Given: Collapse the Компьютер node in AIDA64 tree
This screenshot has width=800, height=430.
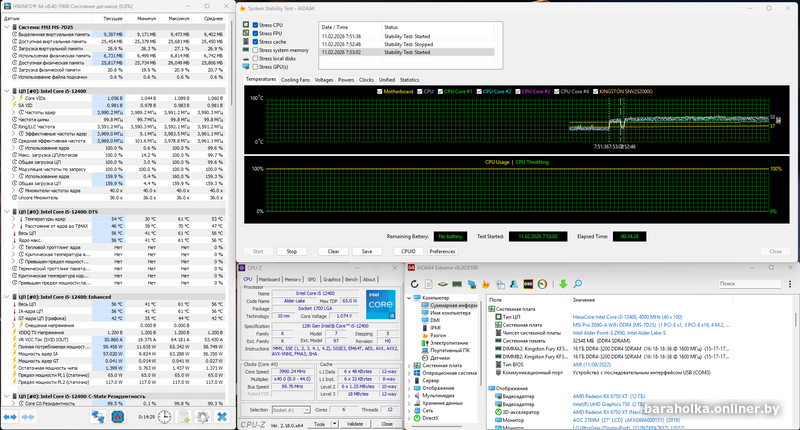Looking at the screenshot, I should pyautogui.click(x=410, y=298).
